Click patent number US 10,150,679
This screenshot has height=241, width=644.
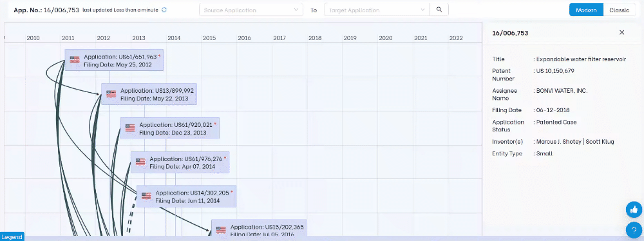pos(555,71)
